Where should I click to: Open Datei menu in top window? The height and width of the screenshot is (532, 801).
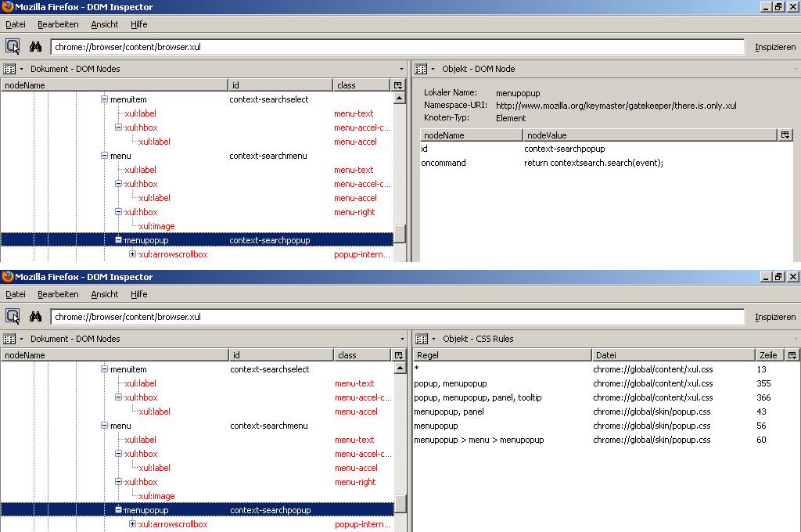coord(16,24)
